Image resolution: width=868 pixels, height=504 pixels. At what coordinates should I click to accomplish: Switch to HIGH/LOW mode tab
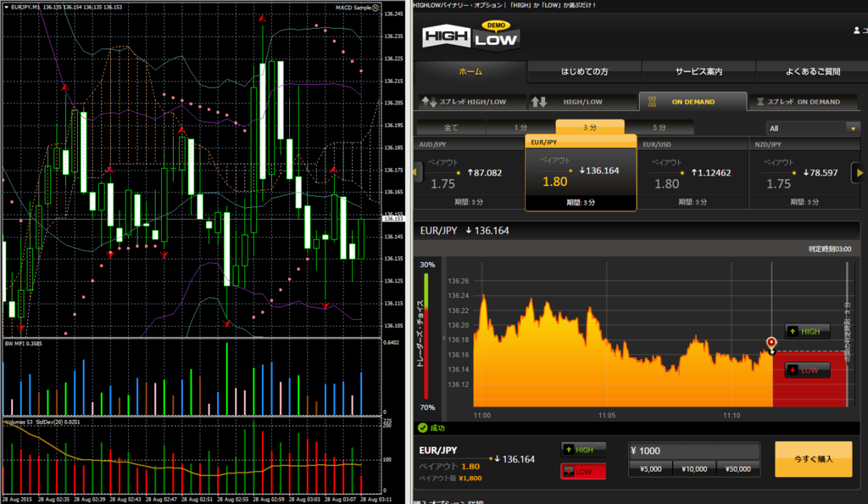click(x=582, y=102)
